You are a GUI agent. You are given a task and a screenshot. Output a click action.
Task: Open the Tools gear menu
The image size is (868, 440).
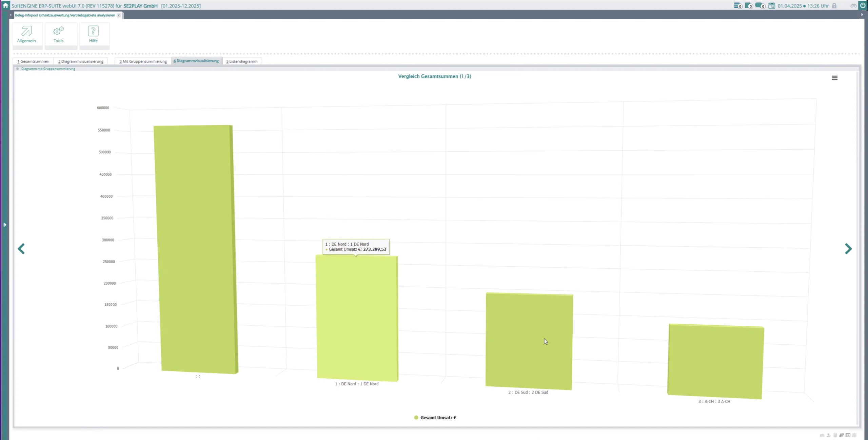coord(58,34)
